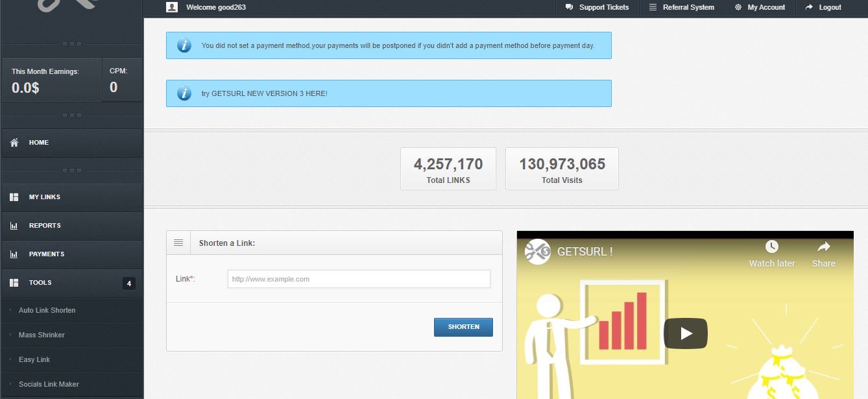Click the Home house icon in sidebar
The width and height of the screenshot is (868, 399).
[14, 143]
